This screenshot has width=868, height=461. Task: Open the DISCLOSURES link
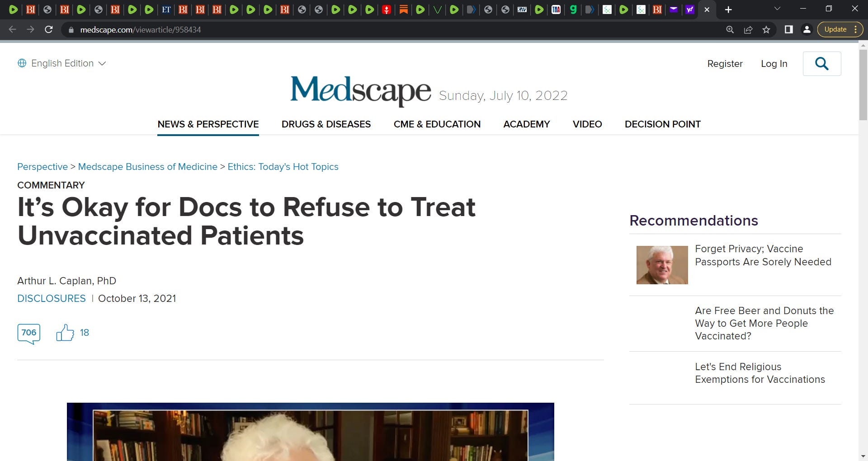click(x=52, y=299)
